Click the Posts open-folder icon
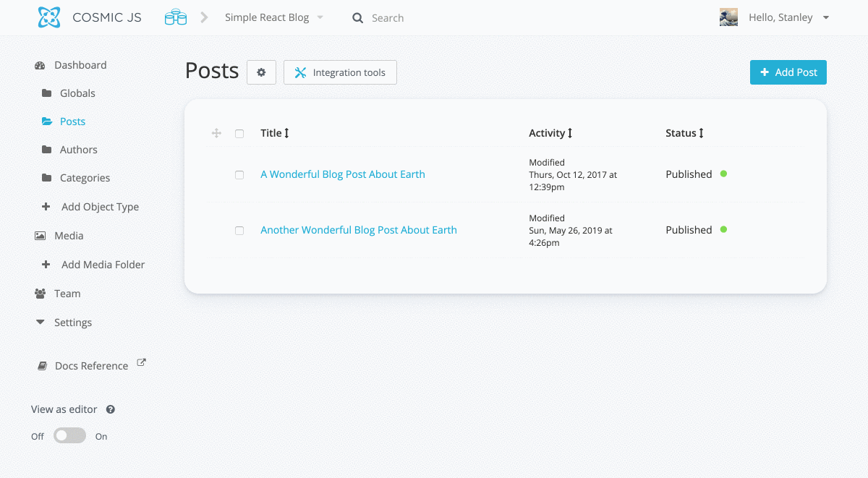Image resolution: width=868 pixels, height=478 pixels. pos(47,121)
